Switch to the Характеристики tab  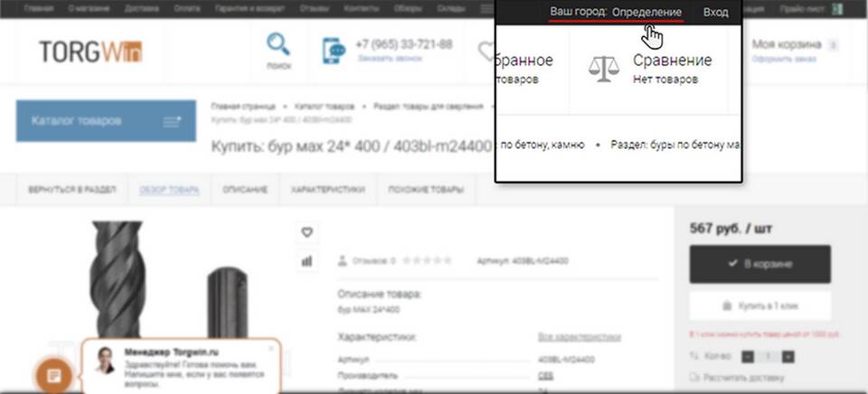pos(327,190)
